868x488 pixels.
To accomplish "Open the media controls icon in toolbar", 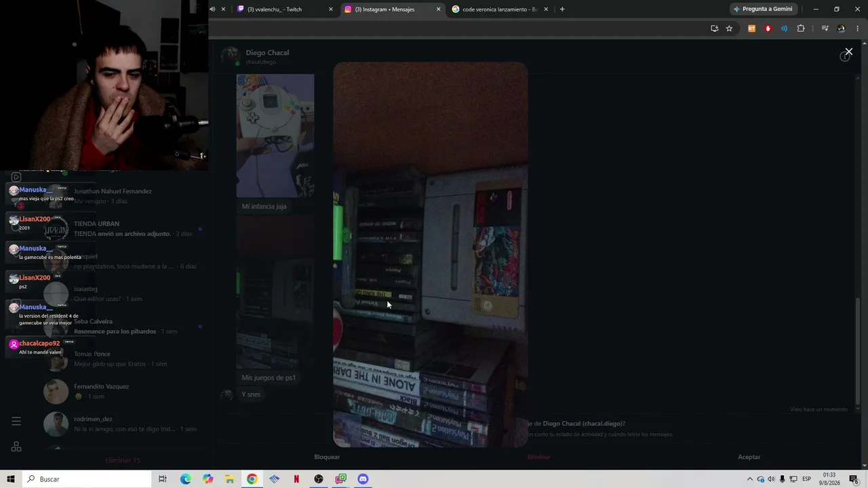I will 825,28.
